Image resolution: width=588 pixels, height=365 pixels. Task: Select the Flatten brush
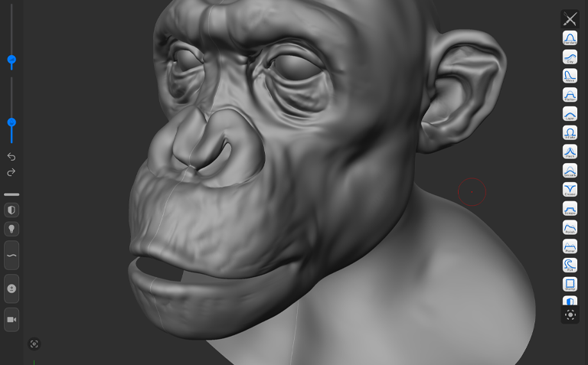(570, 95)
